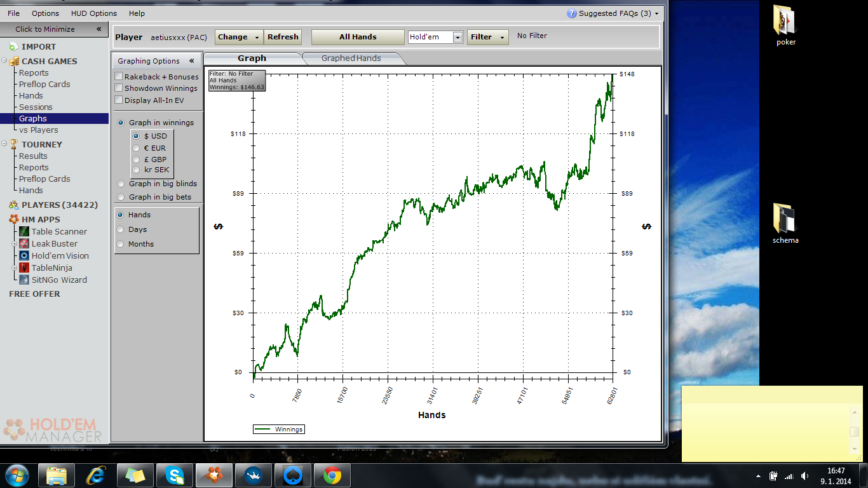Show hidden tray icons arrow
Screen dimensions: 868x488
pos(758,476)
